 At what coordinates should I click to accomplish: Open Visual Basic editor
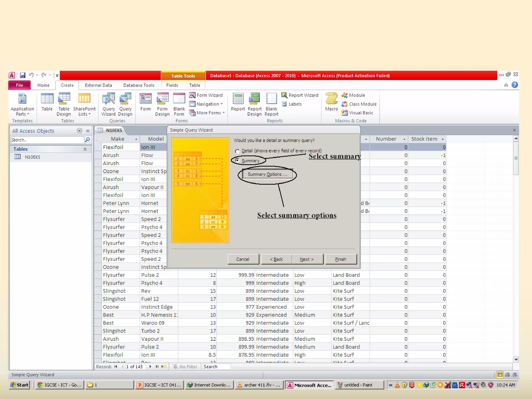pos(357,113)
